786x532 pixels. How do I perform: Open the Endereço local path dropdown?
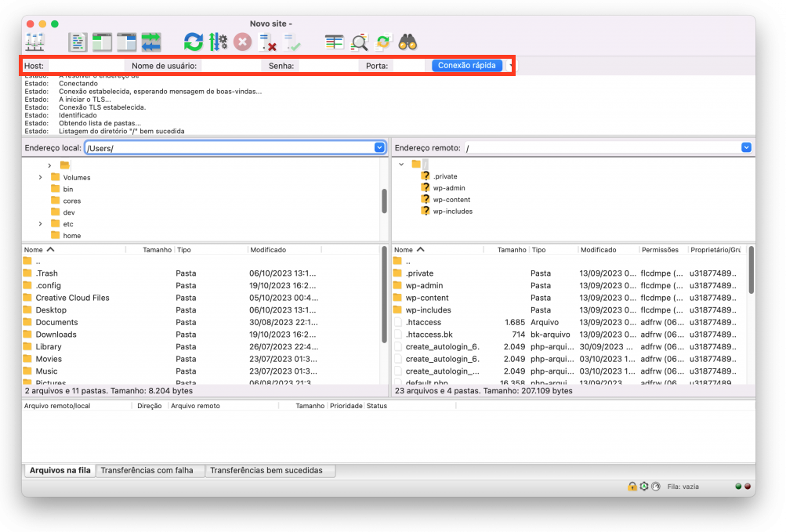pos(379,147)
